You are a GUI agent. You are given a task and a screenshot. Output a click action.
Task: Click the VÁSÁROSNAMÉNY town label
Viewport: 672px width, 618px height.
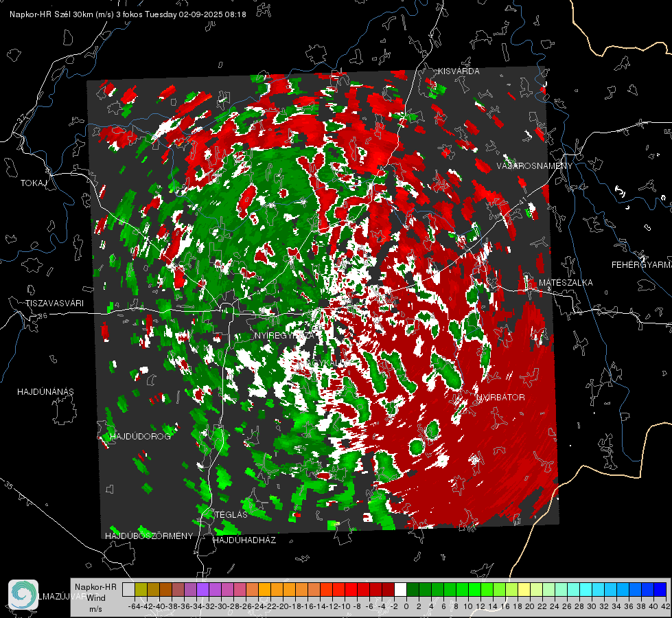tap(535, 166)
